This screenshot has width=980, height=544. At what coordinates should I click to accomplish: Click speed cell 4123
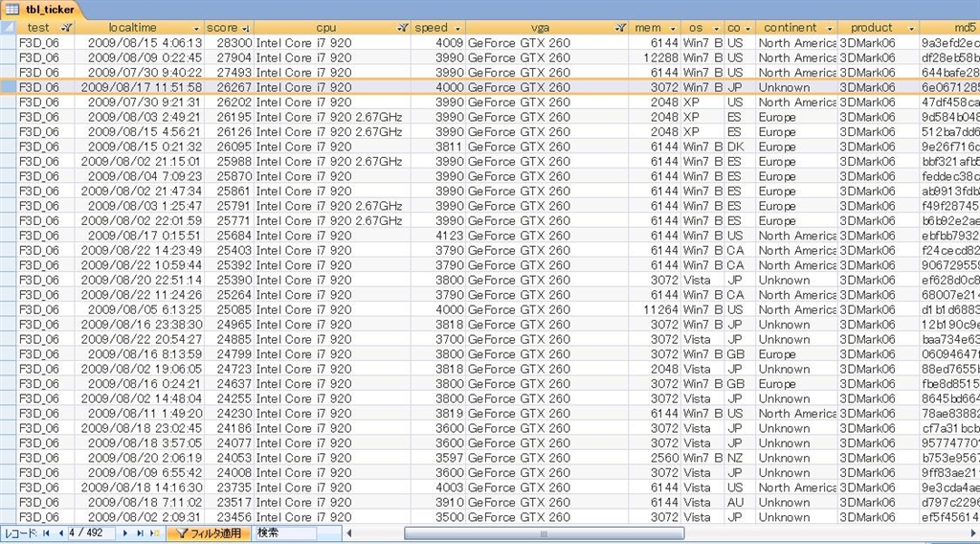click(438, 236)
